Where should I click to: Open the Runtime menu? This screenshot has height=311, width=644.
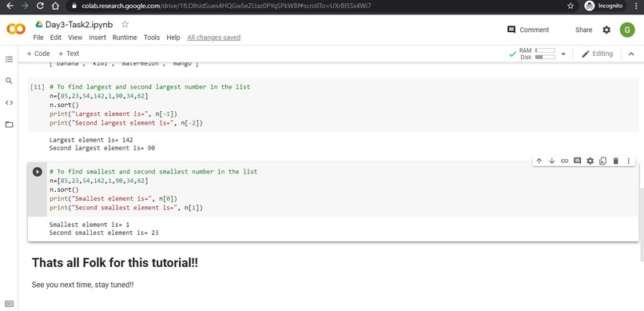(x=125, y=38)
